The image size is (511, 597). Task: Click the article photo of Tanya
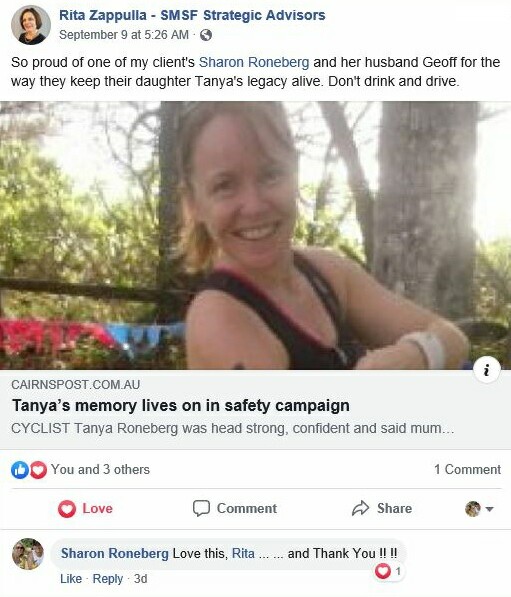click(256, 235)
